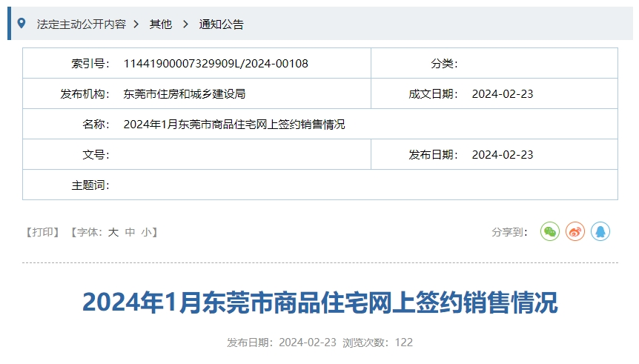Open 通知公告 breadcrumb link

[222, 24]
